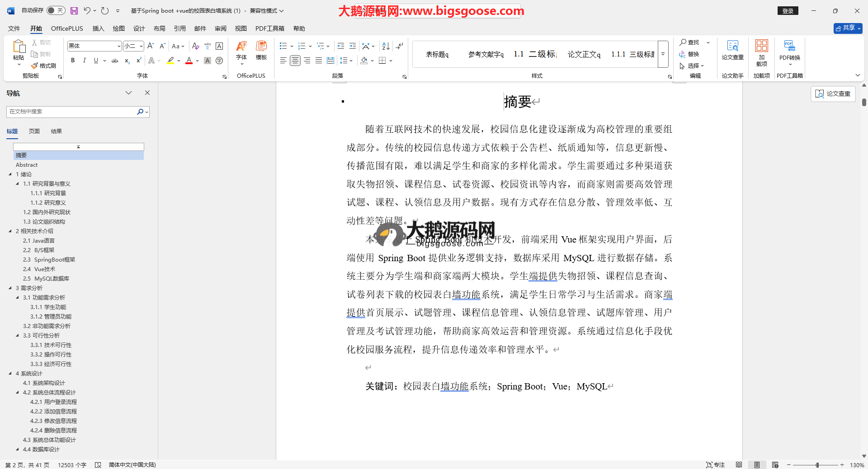Click the navigation search box (在文档中搜索)
This screenshot has height=469, width=868.
(72, 112)
